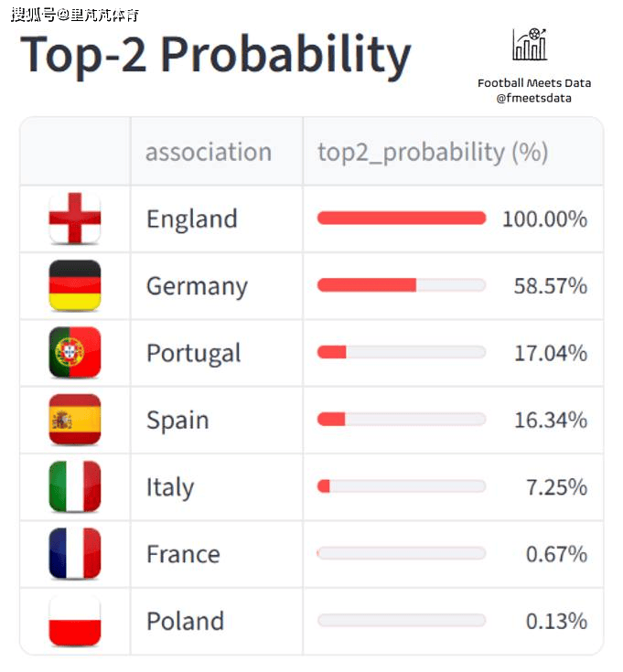Click the @fmeetsdata handle text
This screenshot has height=672, width=623.
[x=534, y=98]
